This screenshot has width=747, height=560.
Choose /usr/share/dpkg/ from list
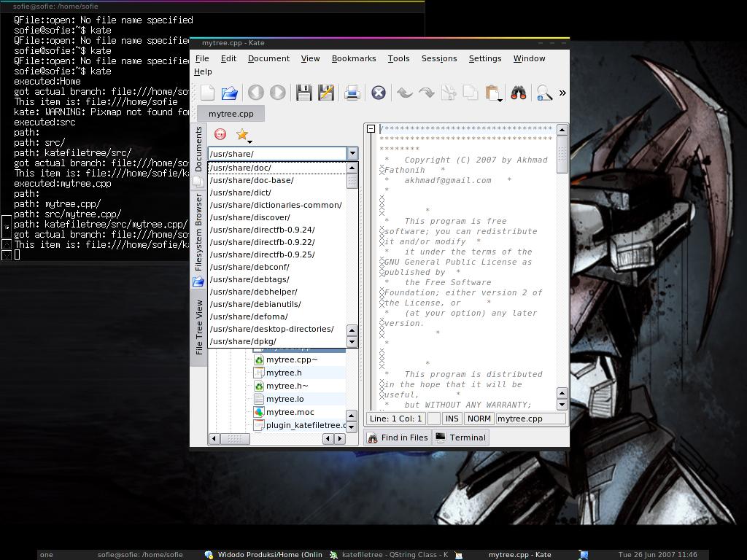tap(278, 341)
